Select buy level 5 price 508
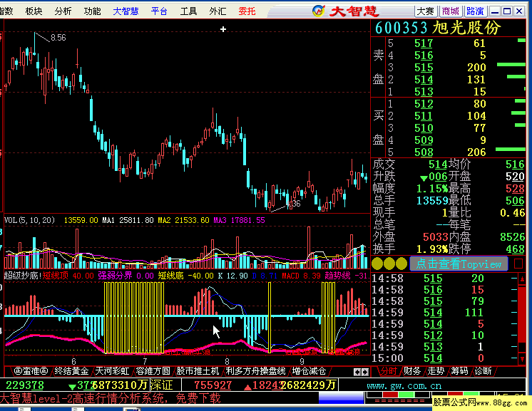This screenshot has width=532, height=411. [x=424, y=152]
